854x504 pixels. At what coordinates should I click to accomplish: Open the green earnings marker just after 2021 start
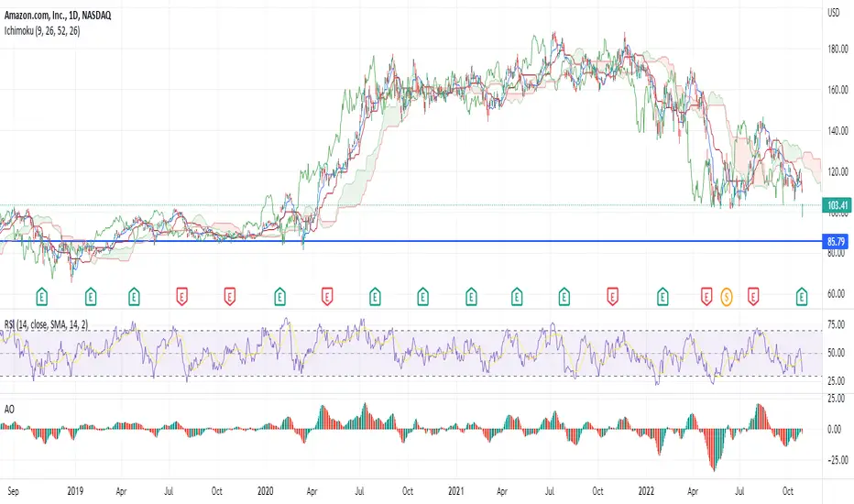coord(471,297)
